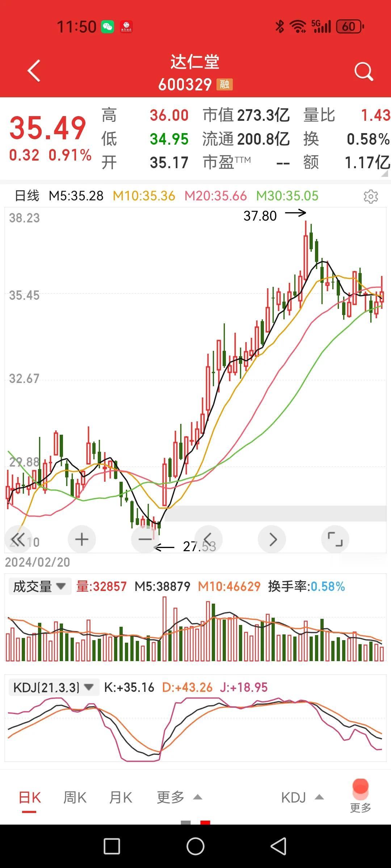Open fullscreen landscape chart view
Screen dimensions: 391x868
pos(335,539)
